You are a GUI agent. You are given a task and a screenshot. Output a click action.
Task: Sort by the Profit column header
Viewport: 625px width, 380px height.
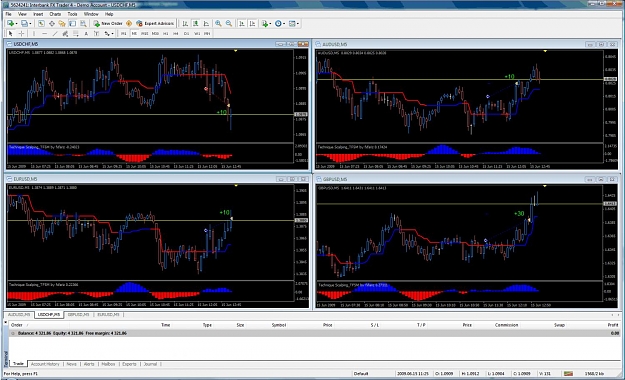[613, 325]
